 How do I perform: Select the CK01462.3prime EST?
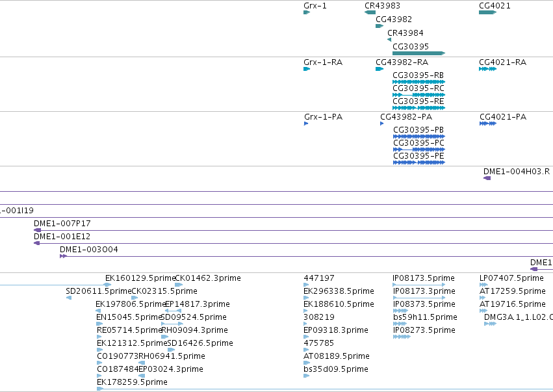(x=179, y=285)
